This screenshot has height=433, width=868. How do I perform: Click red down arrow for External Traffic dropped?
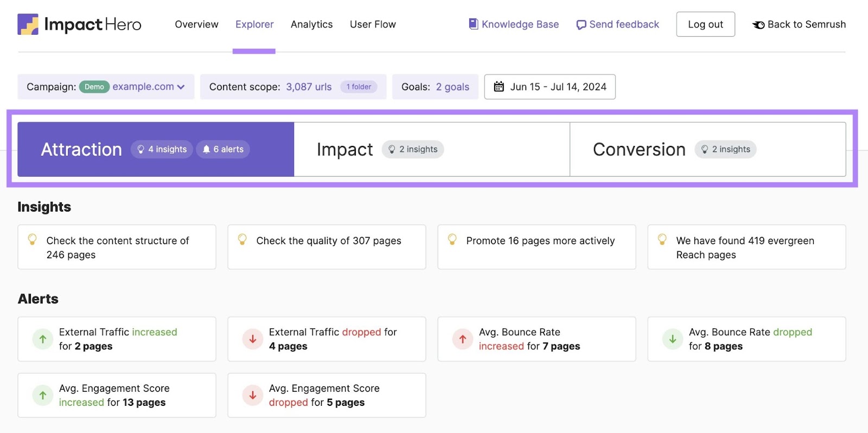coord(253,339)
